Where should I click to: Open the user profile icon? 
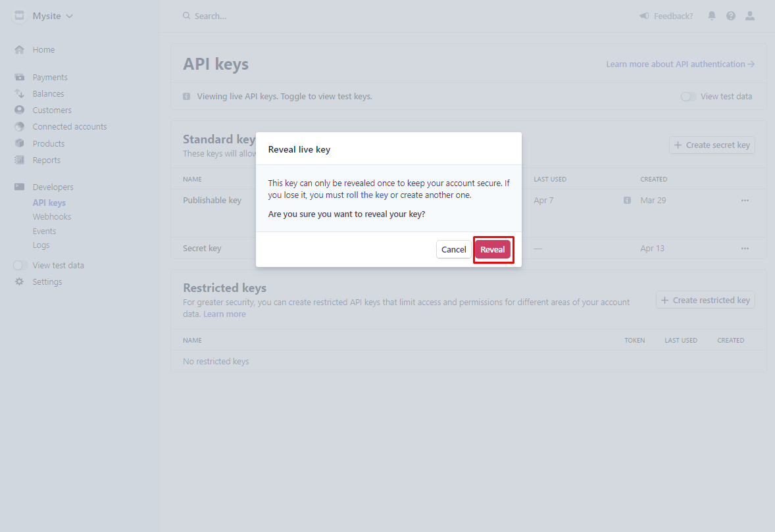pos(750,15)
